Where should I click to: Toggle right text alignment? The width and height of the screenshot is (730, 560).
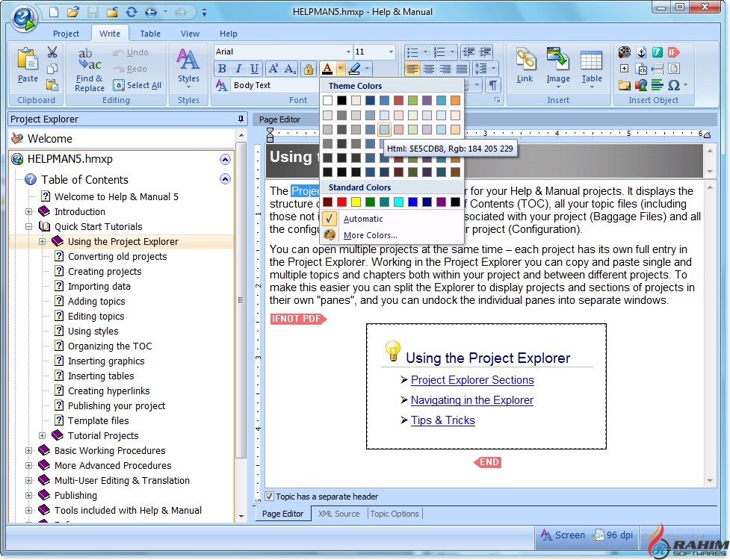click(445, 69)
